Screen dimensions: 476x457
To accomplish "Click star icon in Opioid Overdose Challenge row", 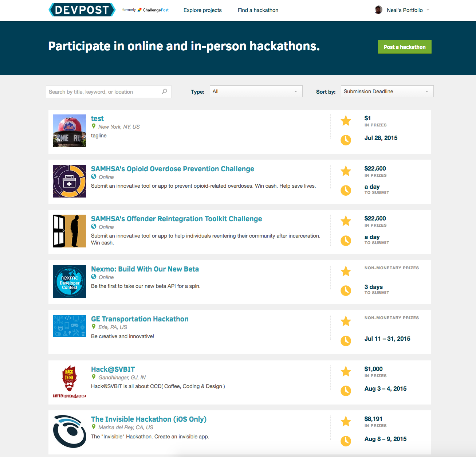I will coord(346,171).
